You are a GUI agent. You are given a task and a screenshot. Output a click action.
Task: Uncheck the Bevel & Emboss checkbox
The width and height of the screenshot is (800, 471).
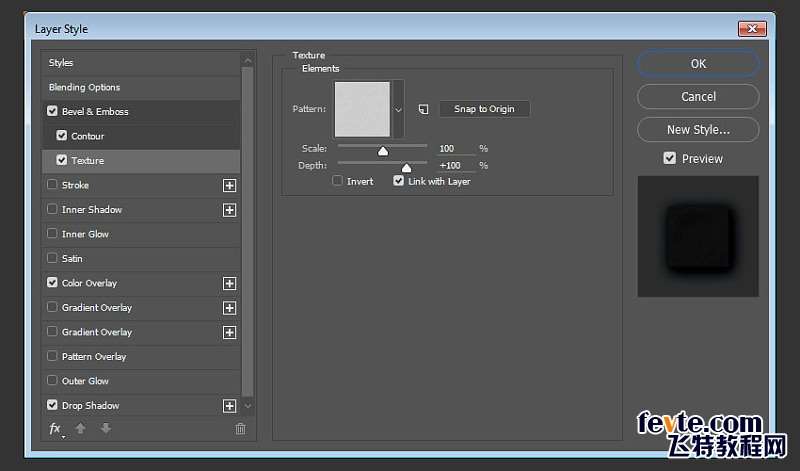click(x=52, y=111)
